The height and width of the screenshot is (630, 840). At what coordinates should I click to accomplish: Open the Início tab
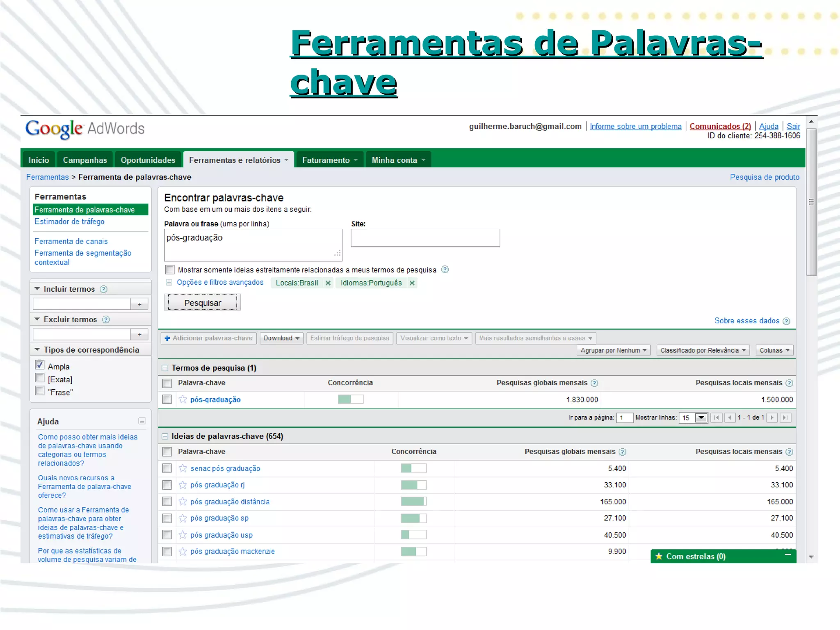[39, 160]
